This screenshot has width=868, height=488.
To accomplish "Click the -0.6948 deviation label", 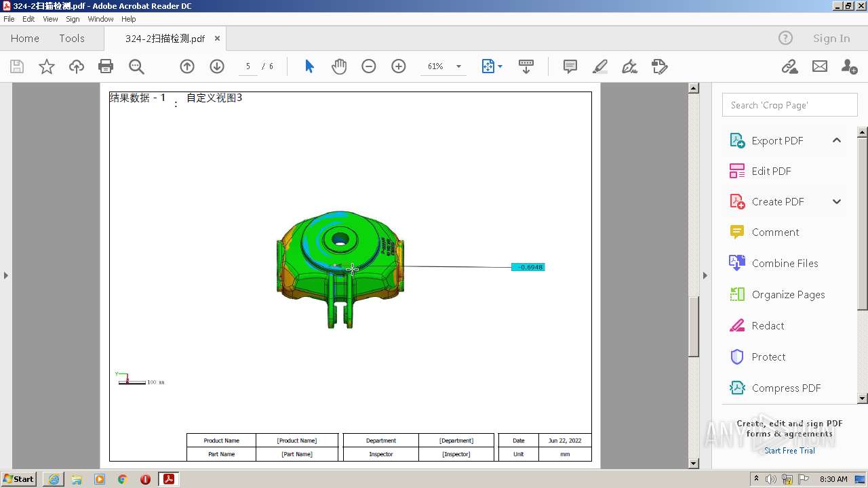I will point(528,267).
